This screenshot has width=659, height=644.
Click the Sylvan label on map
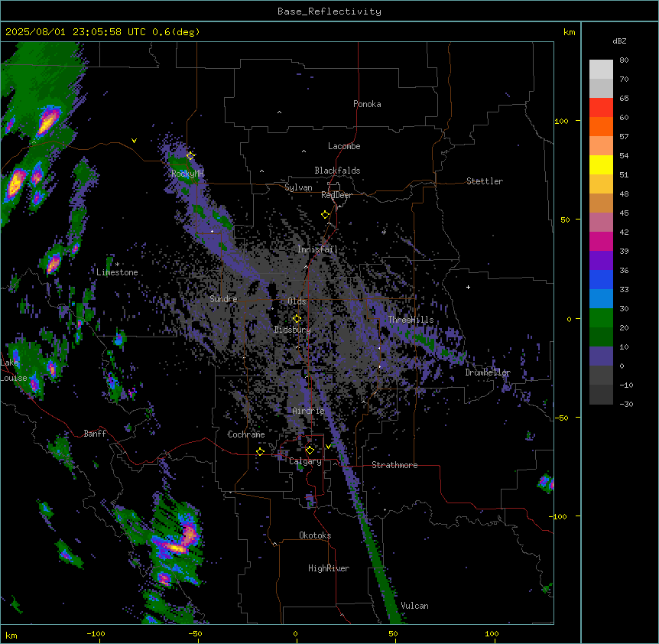[298, 187]
